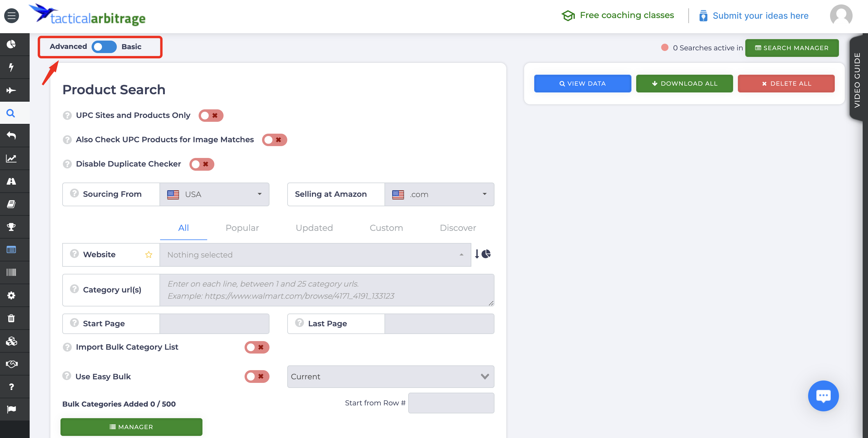The height and width of the screenshot is (438, 868).
Task: Open the barcode sidebar icon
Action: coord(12,272)
